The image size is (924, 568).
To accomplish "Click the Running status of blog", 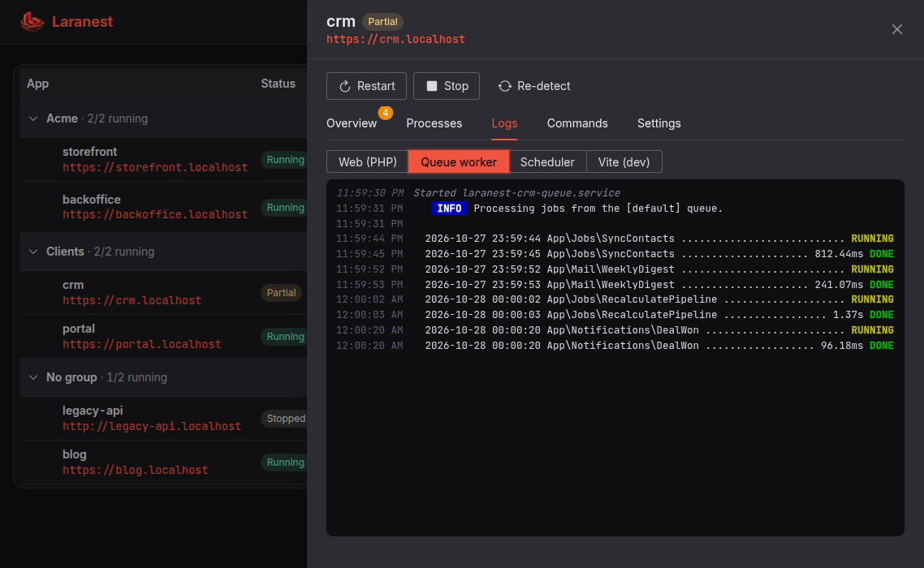I will tap(285, 463).
